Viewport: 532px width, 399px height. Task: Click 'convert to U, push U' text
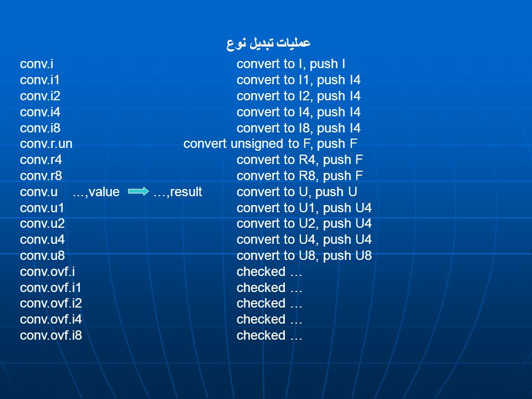tap(297, 192)
